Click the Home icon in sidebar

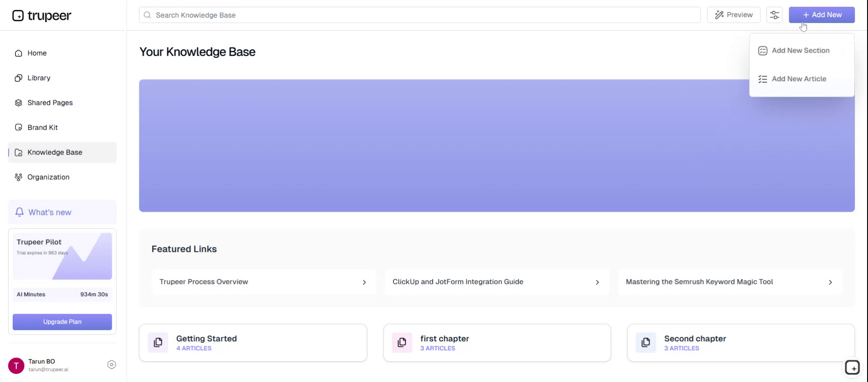19,53
